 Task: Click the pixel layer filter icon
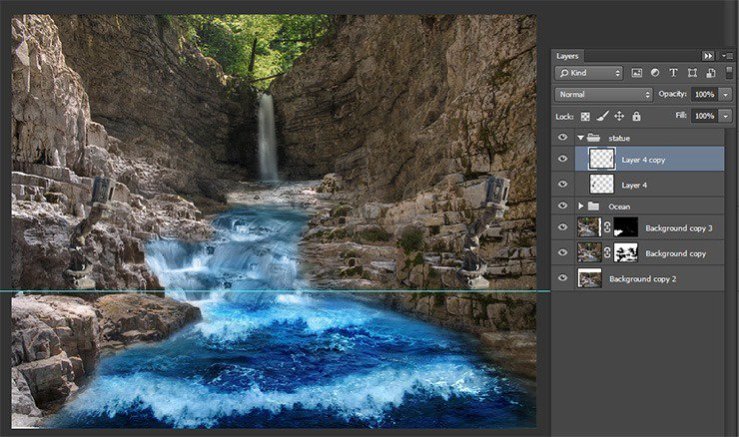coord(637,73)
